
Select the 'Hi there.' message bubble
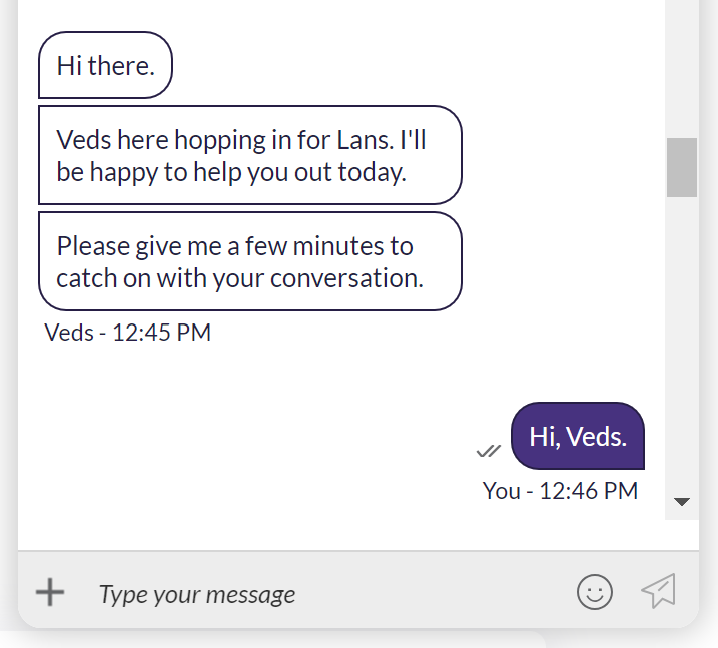(x=105, y=66)
